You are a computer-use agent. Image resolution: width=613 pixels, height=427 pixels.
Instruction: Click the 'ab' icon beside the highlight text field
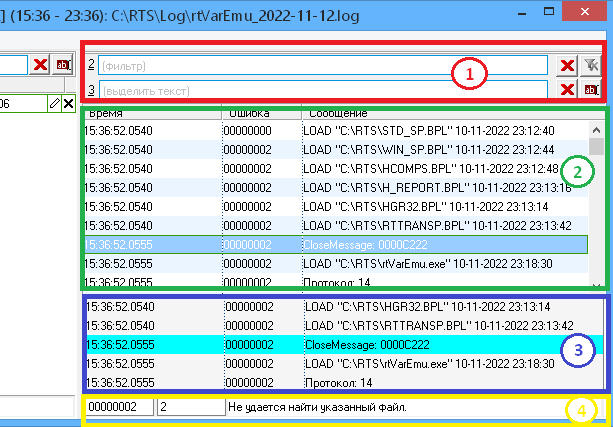tap(590, 90)
